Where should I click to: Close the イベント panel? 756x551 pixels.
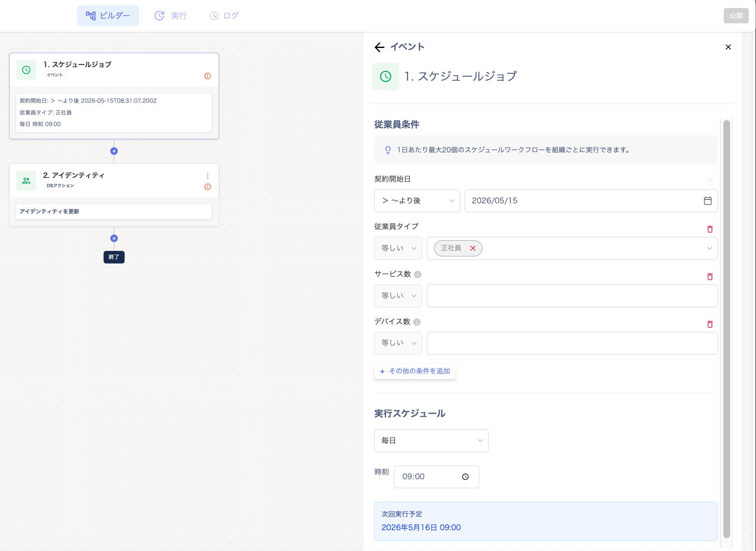[x=728, y=47]
